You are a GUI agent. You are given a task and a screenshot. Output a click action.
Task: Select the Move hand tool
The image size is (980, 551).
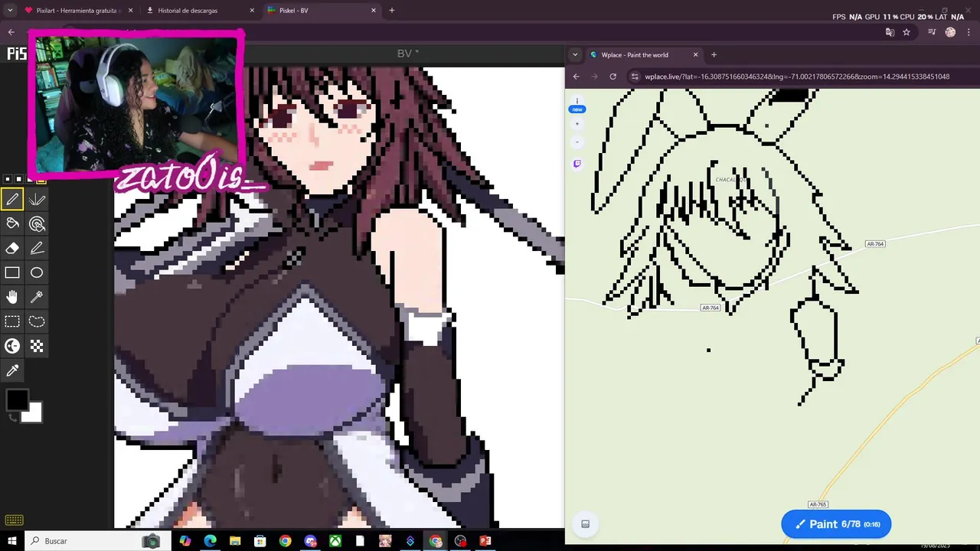(12, 297)
